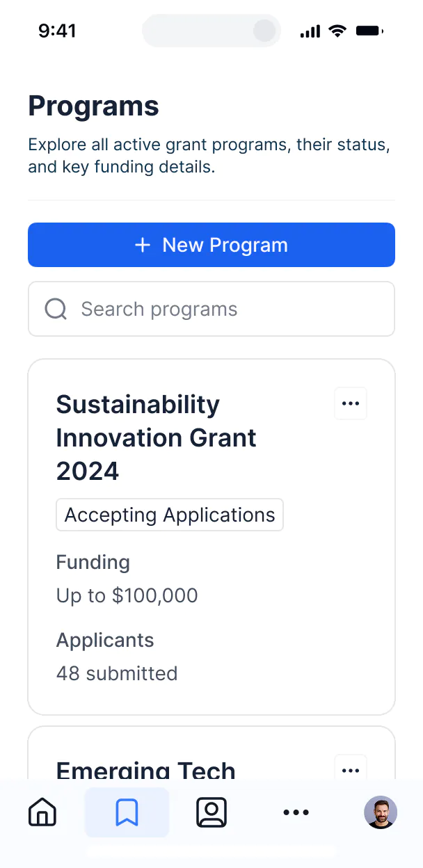Open the More section from bottom navigation
The height and width of the screenshot is (868, 423).
(x=296, y=812)
